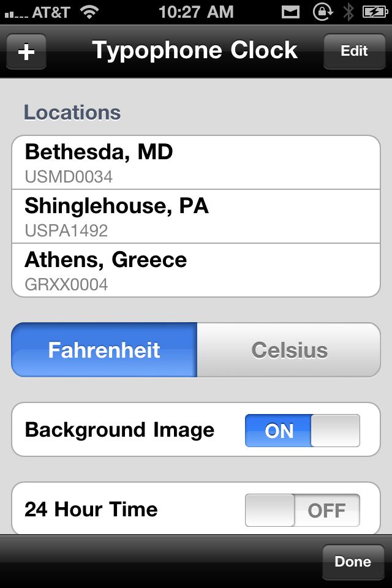Screen dimensions: 392x588
Task: Tap the Wi-Fi status icon
Action: pyautogui.click(x=89, y=12)
